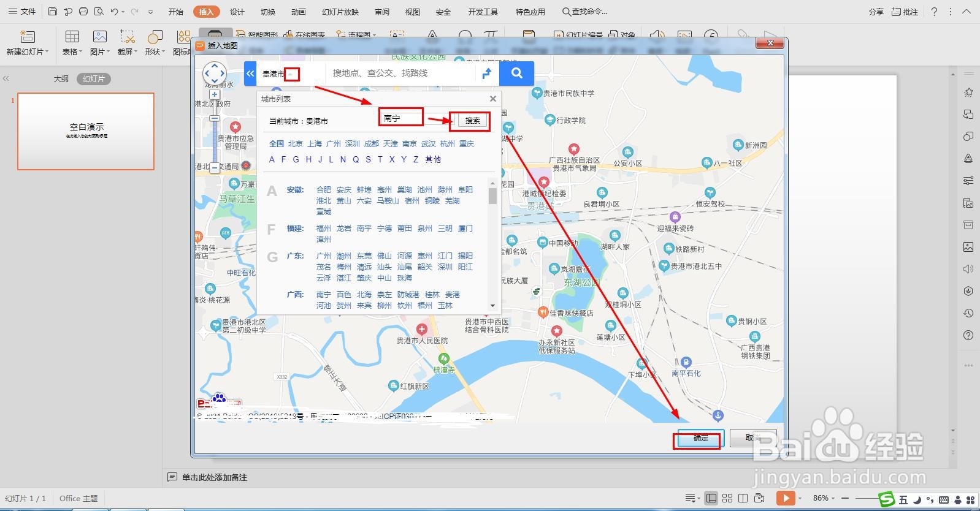Select 全国 in the city list
Viewport: 980px width, 511px height.
(277, 144)
